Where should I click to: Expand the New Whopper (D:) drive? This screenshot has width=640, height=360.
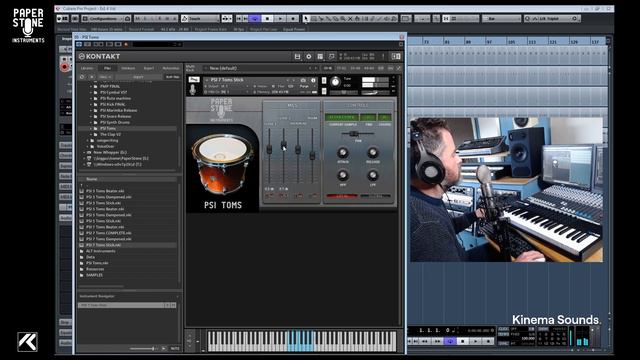tap(84, 152)
